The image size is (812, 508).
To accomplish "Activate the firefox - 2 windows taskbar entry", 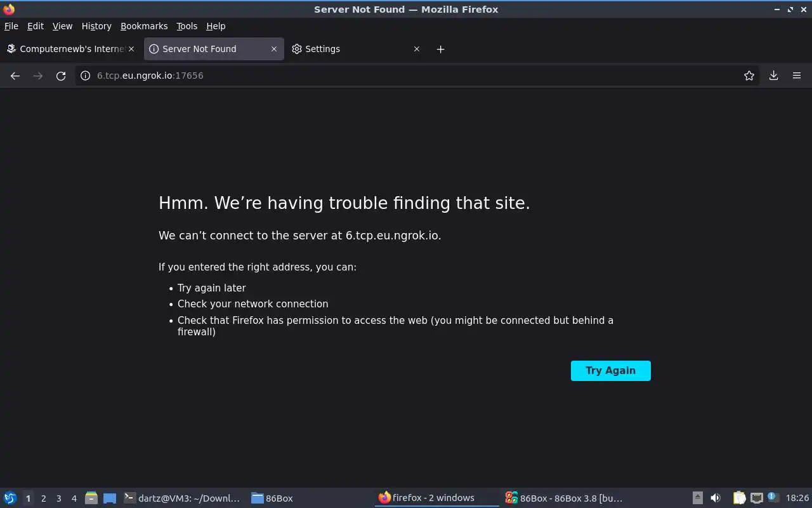I will coord(437,498).
